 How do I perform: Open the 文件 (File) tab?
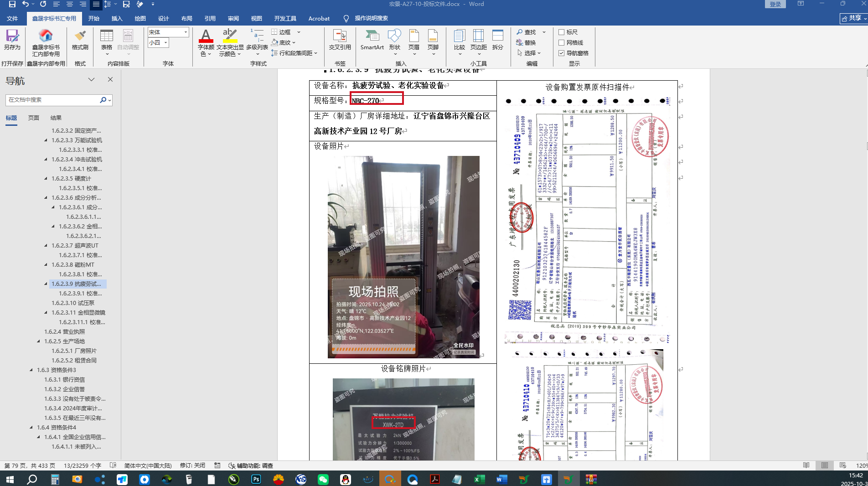coord(12,18)
